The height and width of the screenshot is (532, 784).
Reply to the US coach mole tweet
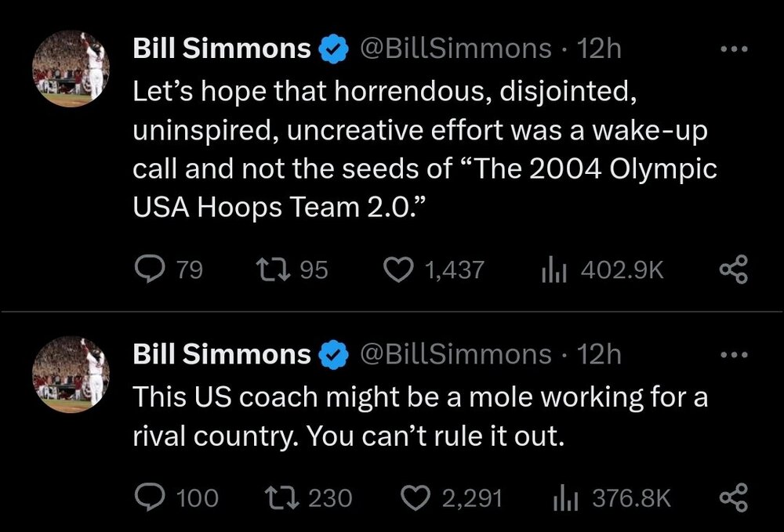tap(151, 498)
